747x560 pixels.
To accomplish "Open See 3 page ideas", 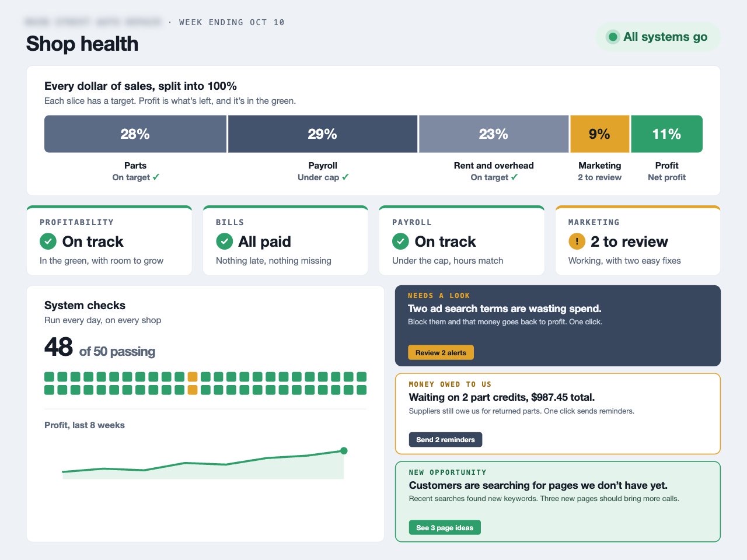I will click(445, 528).
